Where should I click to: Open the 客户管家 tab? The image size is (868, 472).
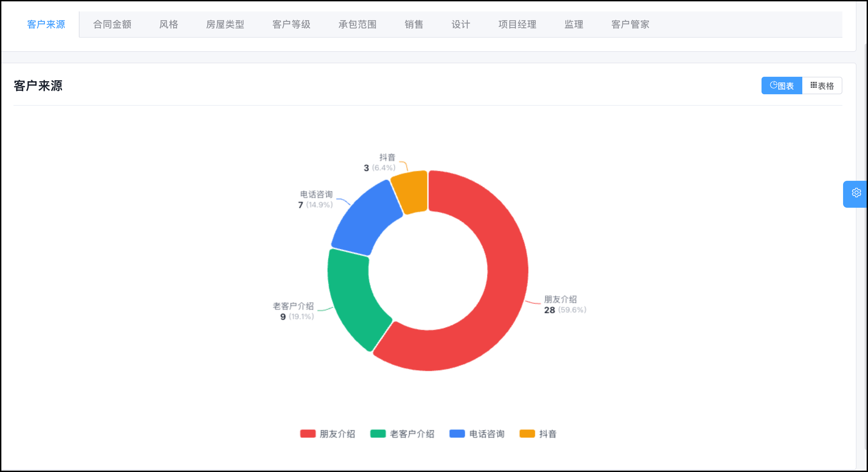pyautogui.click(x=630, y=24)
